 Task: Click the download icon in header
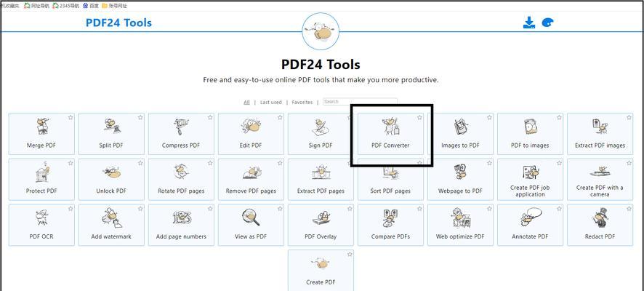click(529, 23)
